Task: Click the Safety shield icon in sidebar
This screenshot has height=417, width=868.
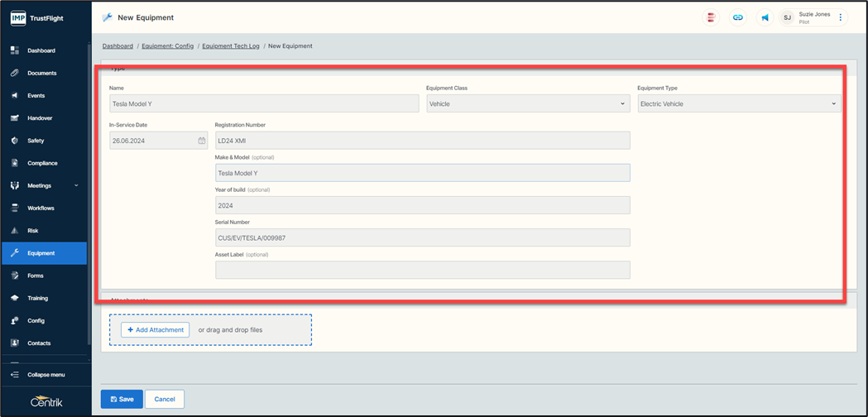Action: (14, 141)
